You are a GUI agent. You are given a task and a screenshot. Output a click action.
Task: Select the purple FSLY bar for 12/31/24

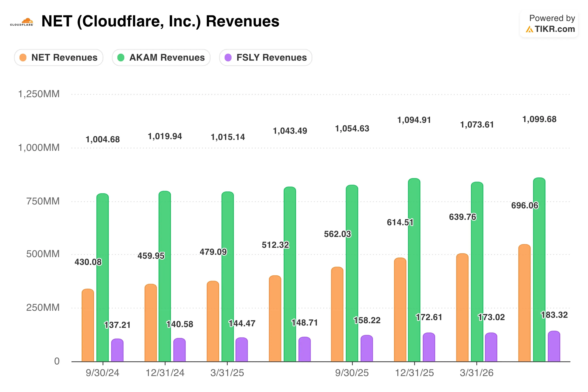179,350
